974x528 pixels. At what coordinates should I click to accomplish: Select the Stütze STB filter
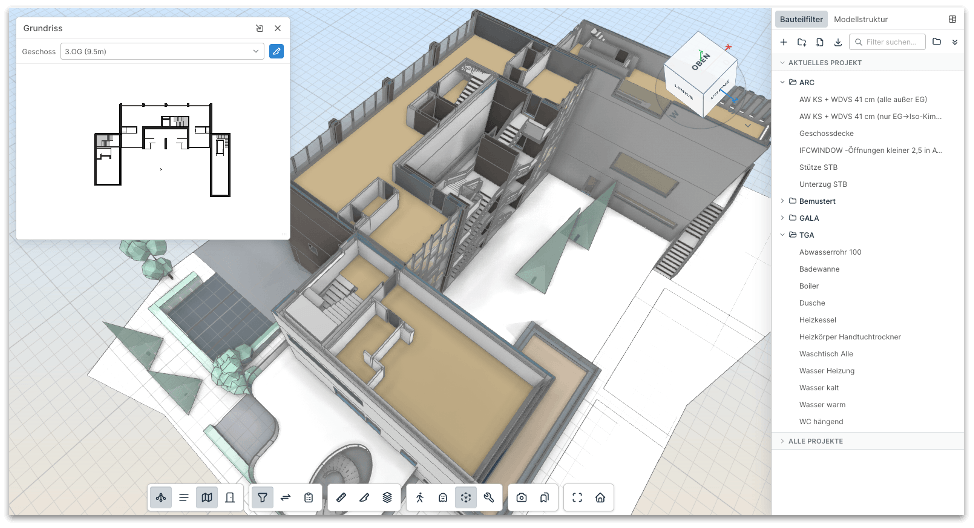(x=818, y=167)
